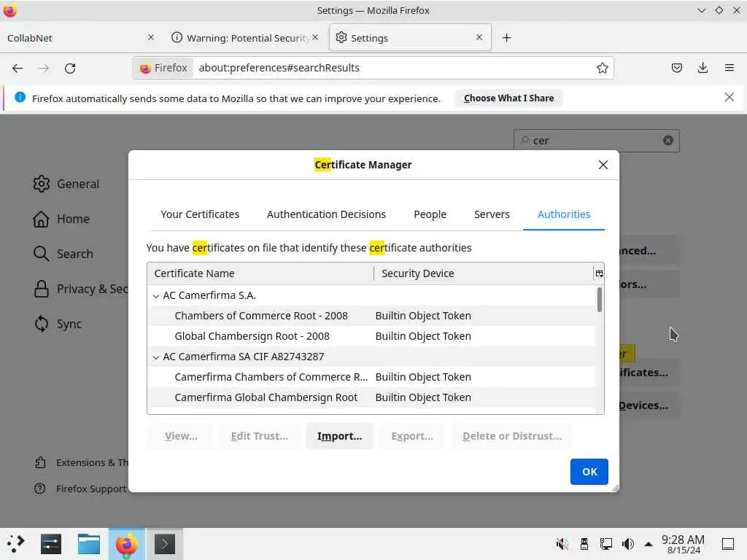Viewport: 747px width, 560px height.
Task: Open a new tab with the plus icon
Action: coord(506,38)
